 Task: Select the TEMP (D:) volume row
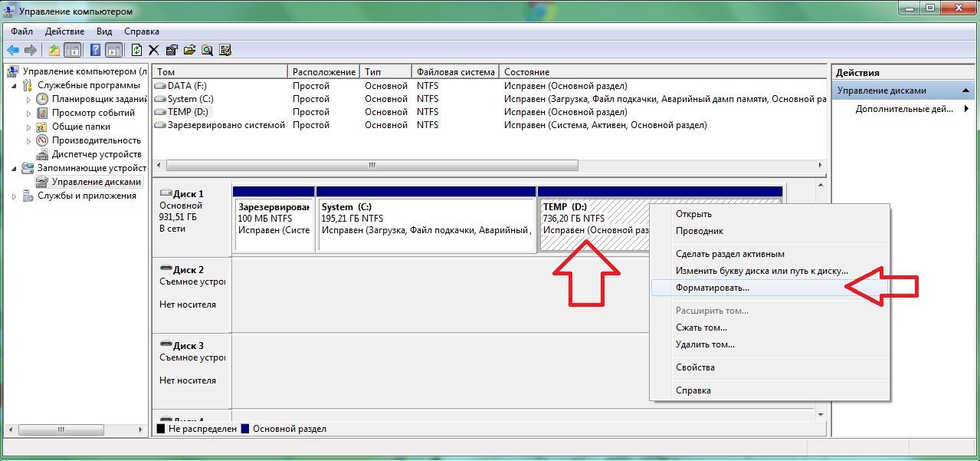click(490, 112)
